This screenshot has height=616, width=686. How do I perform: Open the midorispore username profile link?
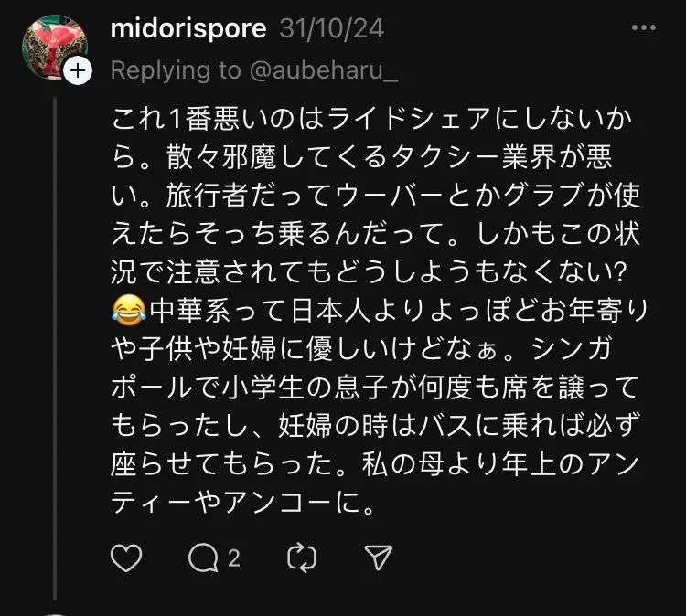188,28
